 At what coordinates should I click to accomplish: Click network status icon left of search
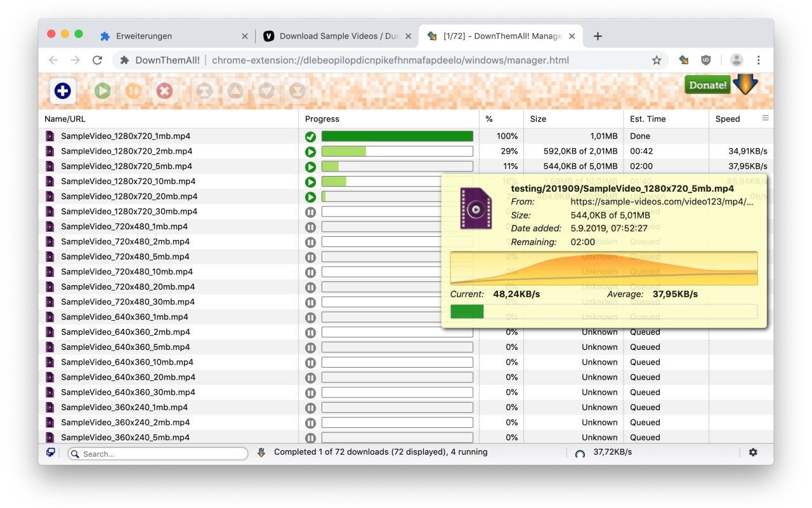50,453
